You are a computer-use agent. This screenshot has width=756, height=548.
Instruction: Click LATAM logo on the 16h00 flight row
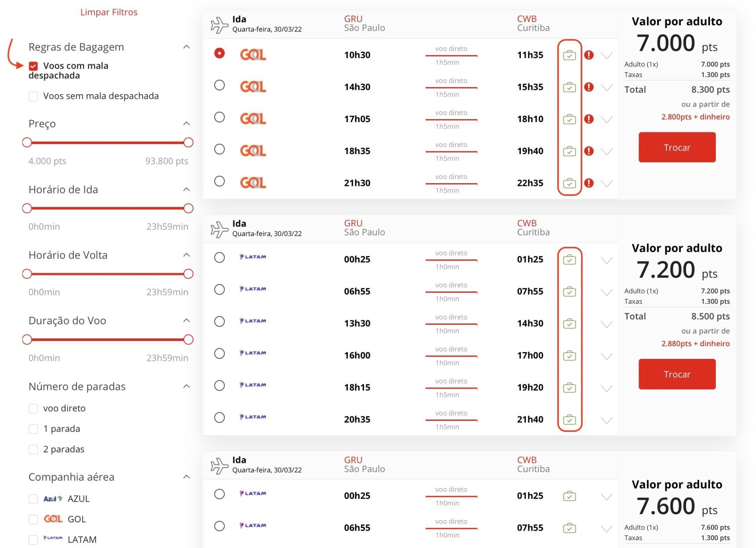[253, 353]
